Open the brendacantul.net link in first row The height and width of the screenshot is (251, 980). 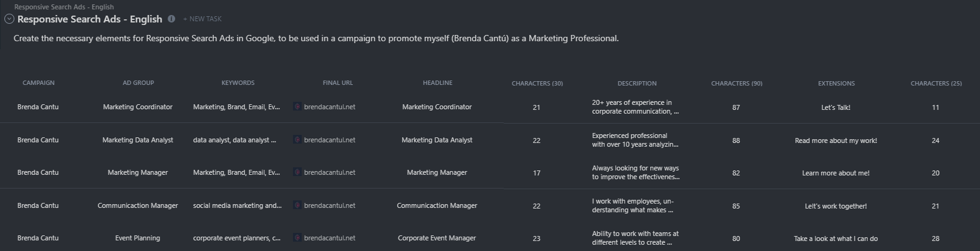330,107
